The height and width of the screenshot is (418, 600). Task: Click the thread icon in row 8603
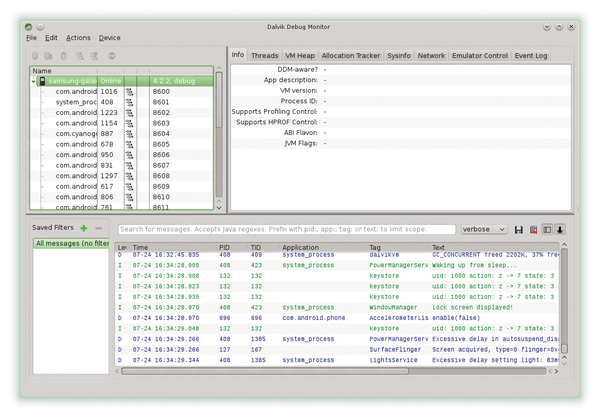130,123
